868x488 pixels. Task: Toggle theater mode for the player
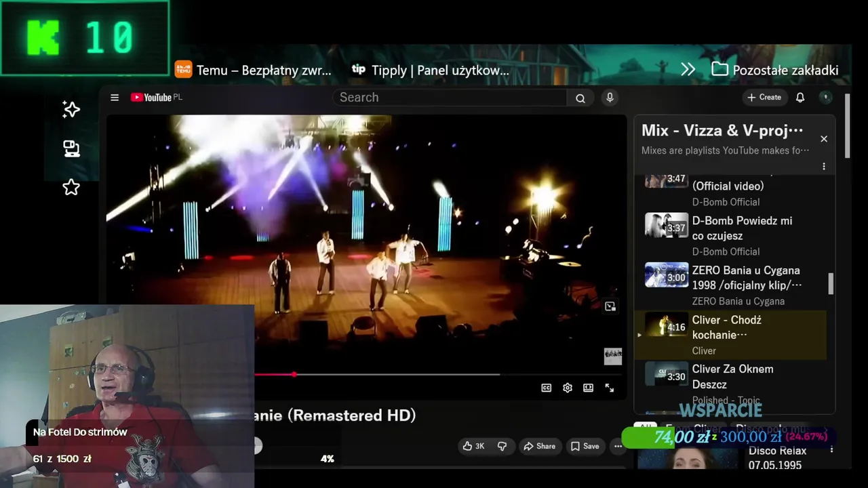589,388
